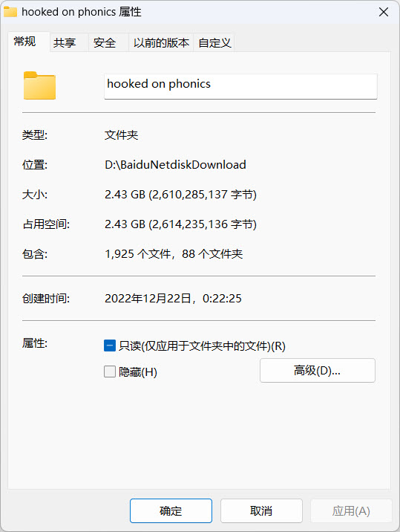Select the 以前的版本 tab
This screenshot has height=532, width=400.
[x=161, y=43]
